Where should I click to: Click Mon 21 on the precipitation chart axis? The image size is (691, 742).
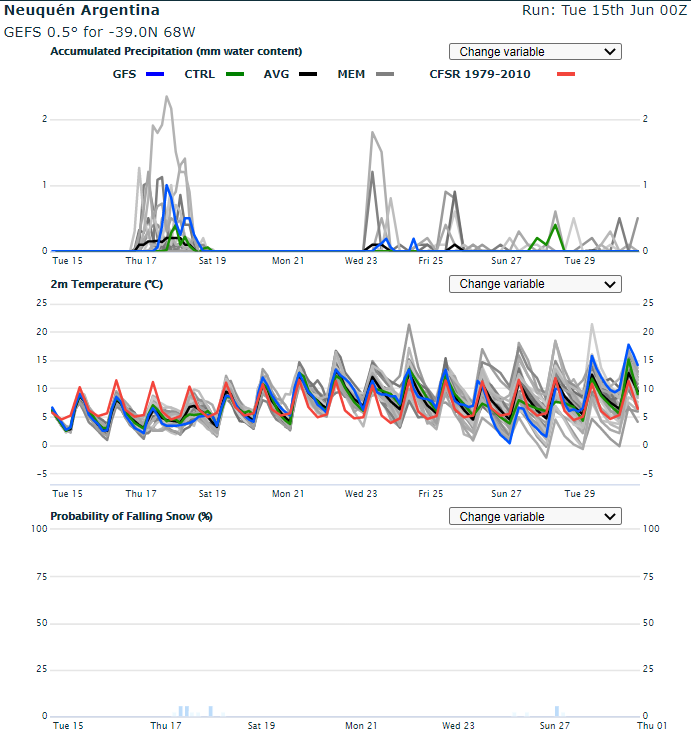288,261
